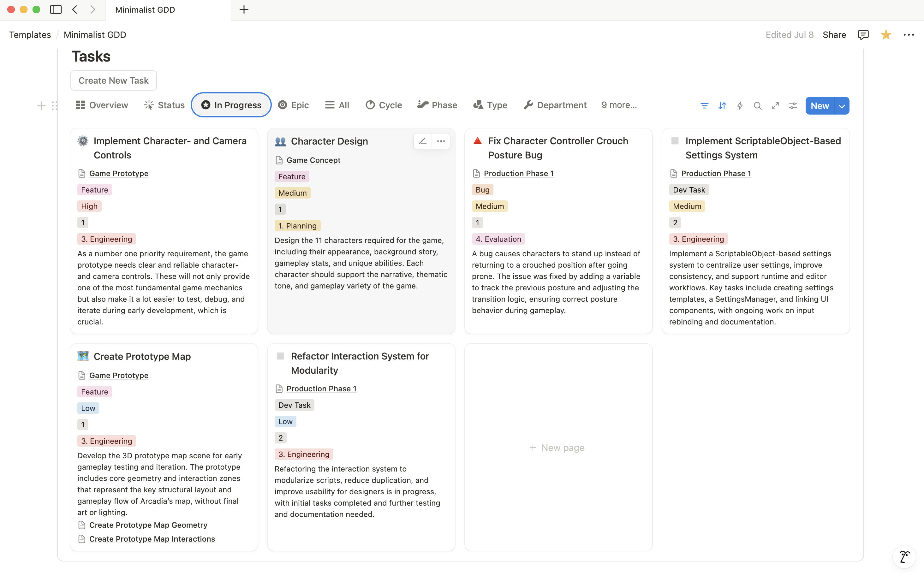Click edit pencil on Character Design card
The width and height of the screenshot is (924, 576).
(423, 141)
